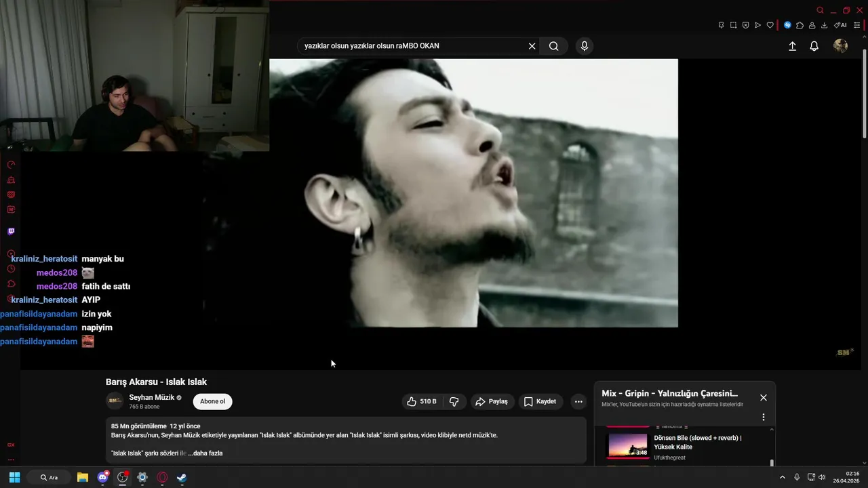Screen dimensions: 868x488
Task: Bookmark page with the heart icon
Action: click(x=770, y=25)
